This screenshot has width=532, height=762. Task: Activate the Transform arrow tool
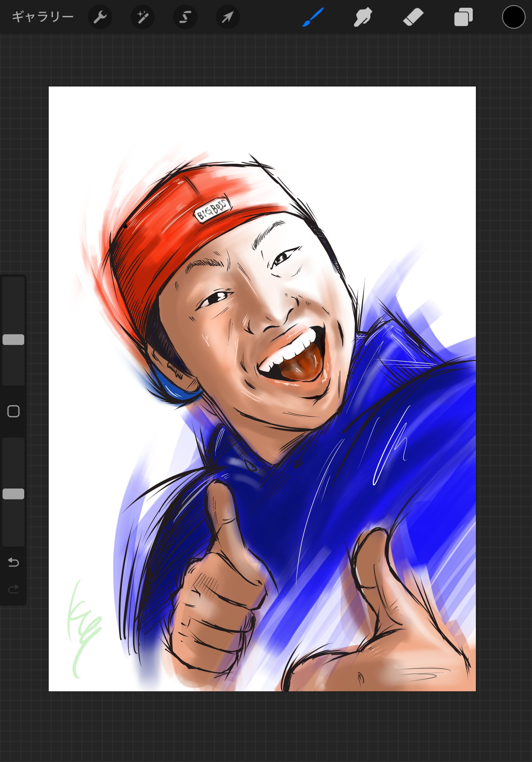227,17
